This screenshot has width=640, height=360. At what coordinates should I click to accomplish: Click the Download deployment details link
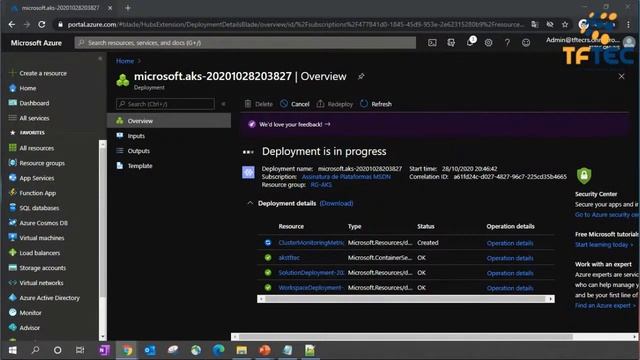click(x=336, y=203)
